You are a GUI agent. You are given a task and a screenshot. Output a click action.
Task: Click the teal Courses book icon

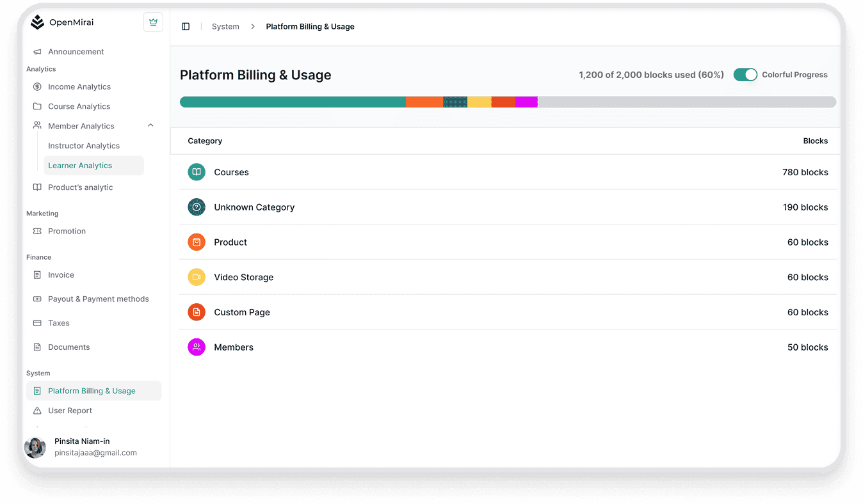click(197, 172)
